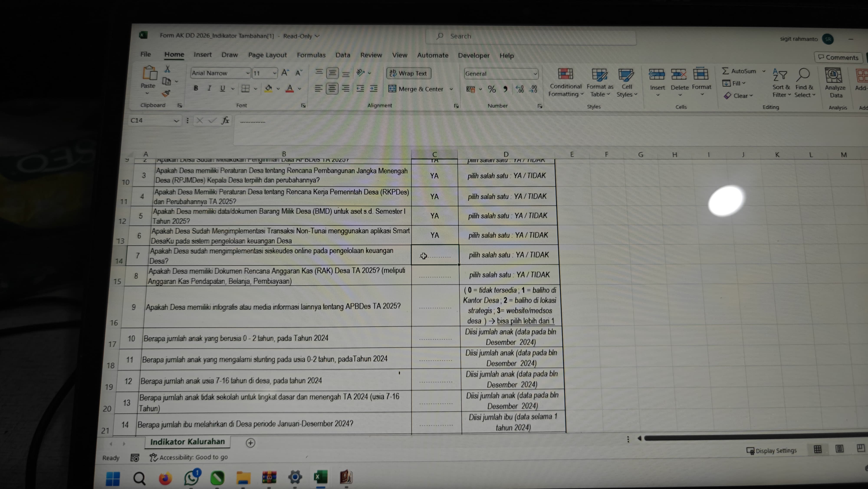Expand the Read-Only title dropdown
The image size is (868, 489).
pyautogui.click(x=317, y=36)
